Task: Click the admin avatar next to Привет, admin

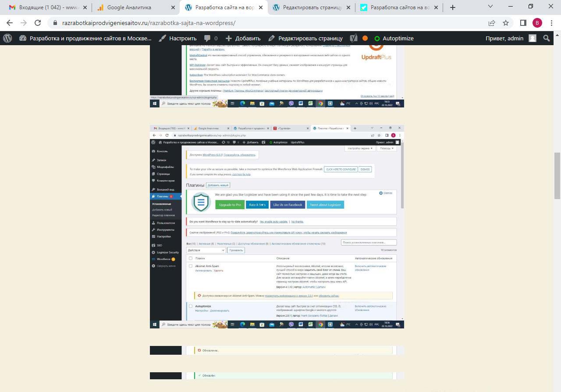Action: tap(533, 38)
